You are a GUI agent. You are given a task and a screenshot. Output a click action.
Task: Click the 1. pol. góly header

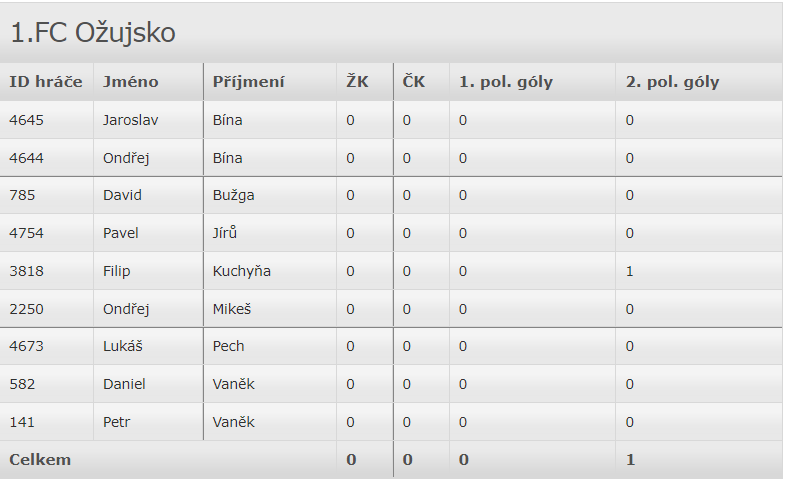pos(506,82)
